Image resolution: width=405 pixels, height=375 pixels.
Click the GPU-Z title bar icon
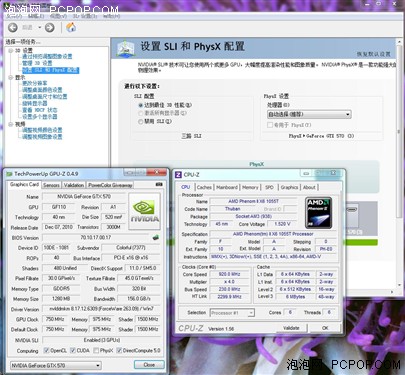(9, 174)
